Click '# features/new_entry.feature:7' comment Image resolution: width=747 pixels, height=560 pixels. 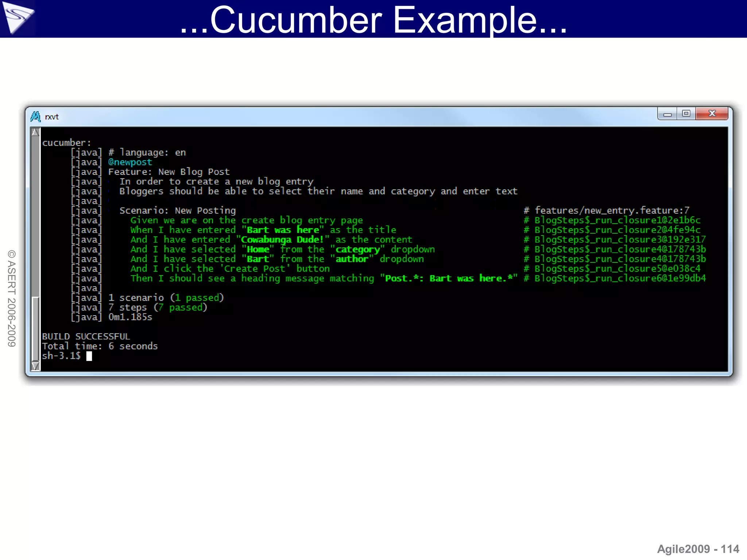[x=607, y=211]
